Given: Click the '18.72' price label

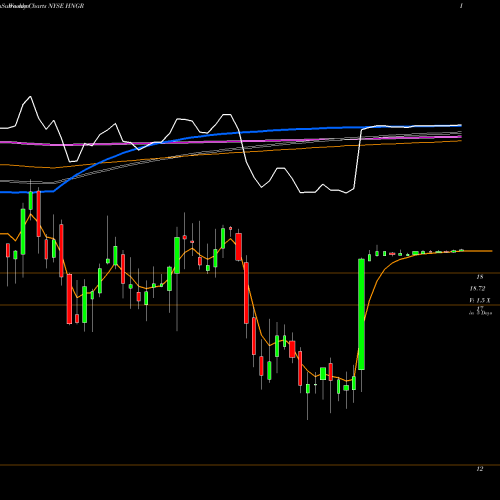Looking at the screenshot, I should (477, 289).
